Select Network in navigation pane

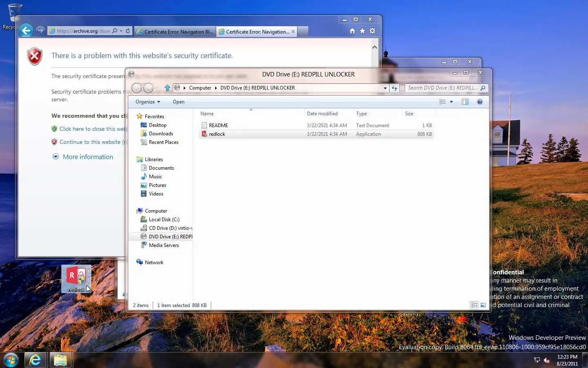154,263
